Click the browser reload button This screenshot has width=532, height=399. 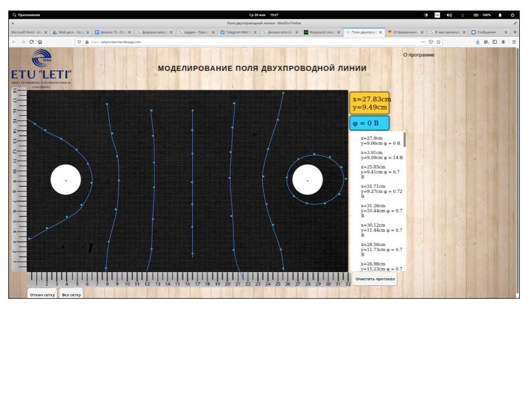point(31,42)
